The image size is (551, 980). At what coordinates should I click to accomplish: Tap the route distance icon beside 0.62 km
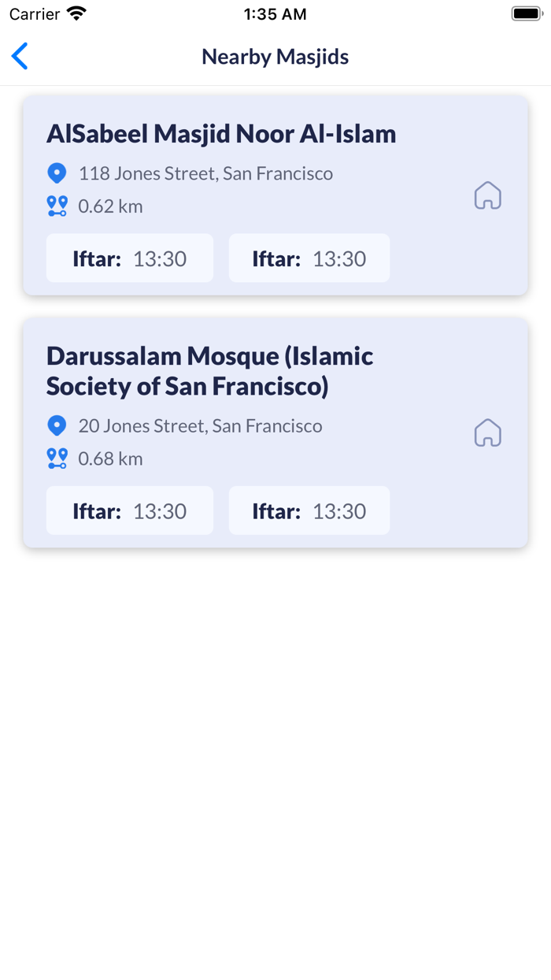tap(57, 206)
